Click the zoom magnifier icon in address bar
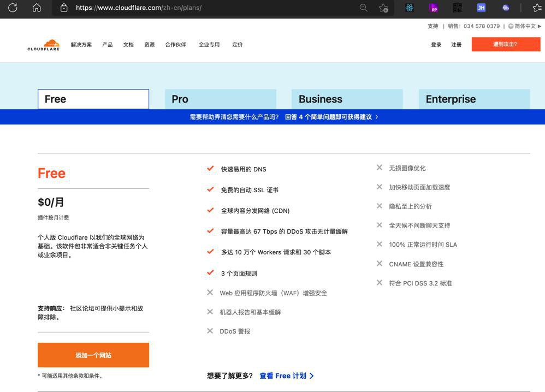 click(364, 8)
